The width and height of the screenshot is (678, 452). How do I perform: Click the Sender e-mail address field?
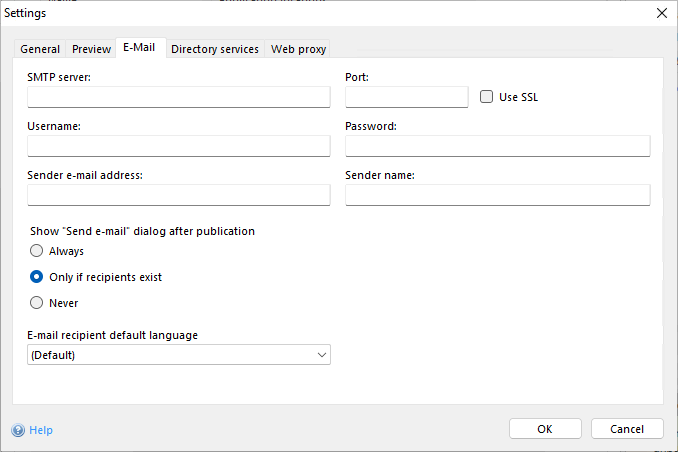(179, 195)
